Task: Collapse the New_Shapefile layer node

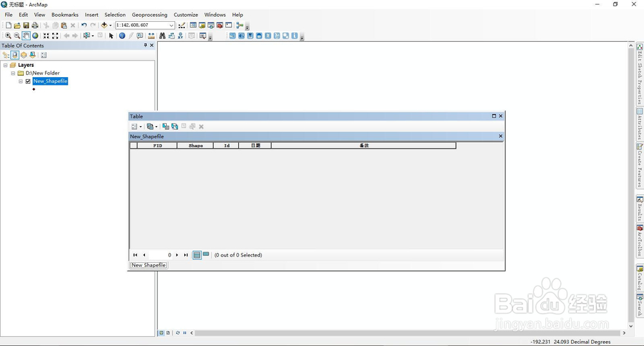Action: [21, 81]
